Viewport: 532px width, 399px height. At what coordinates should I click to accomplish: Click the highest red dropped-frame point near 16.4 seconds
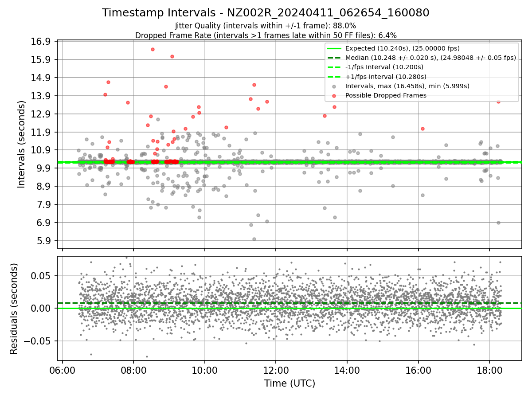(x=153, y=49)
